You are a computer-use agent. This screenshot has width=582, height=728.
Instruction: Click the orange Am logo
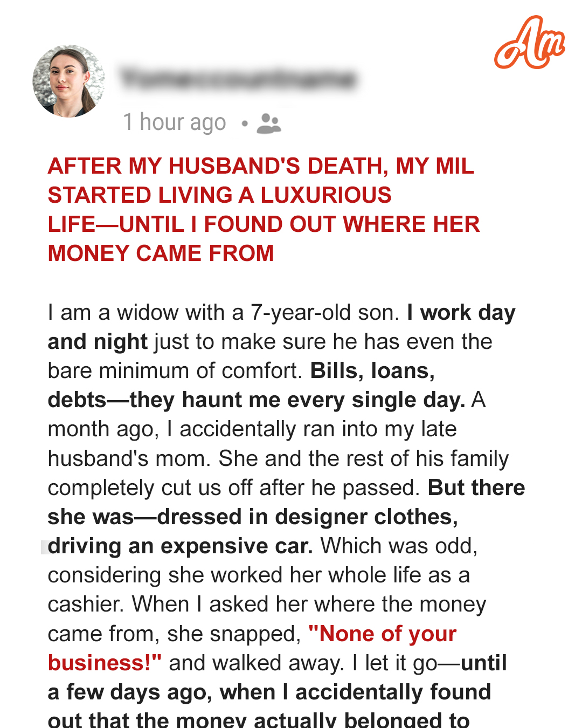[x=529, y=43]
